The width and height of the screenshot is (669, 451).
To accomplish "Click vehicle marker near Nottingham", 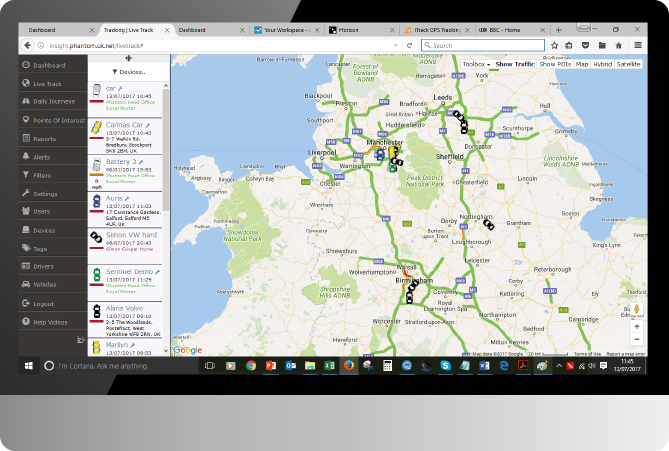I will [x=488, y=224].
